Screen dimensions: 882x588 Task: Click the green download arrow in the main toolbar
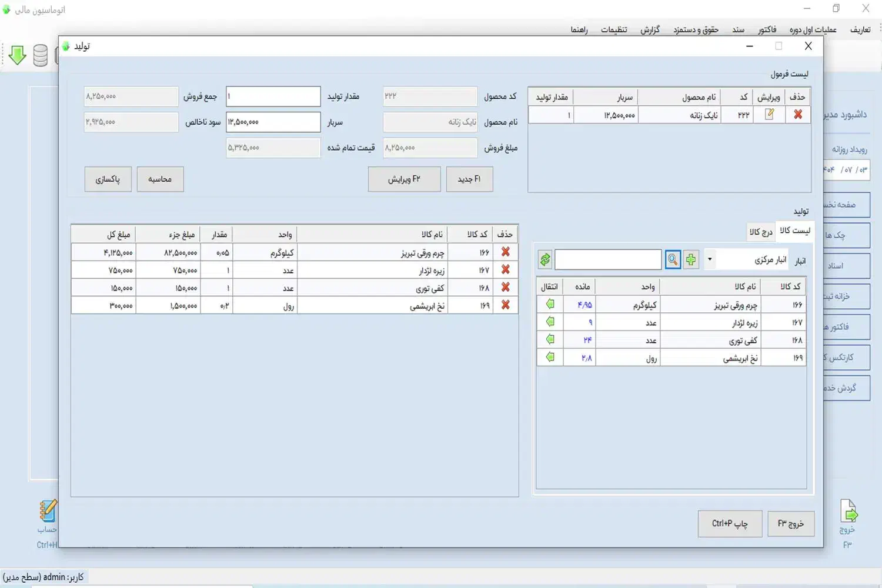click(17, 55)
